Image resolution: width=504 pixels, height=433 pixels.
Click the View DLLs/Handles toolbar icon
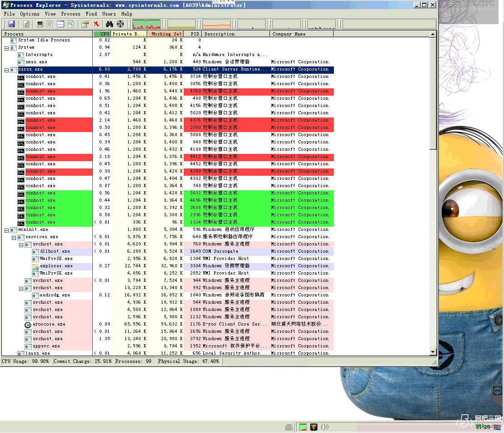pos(71,24)
